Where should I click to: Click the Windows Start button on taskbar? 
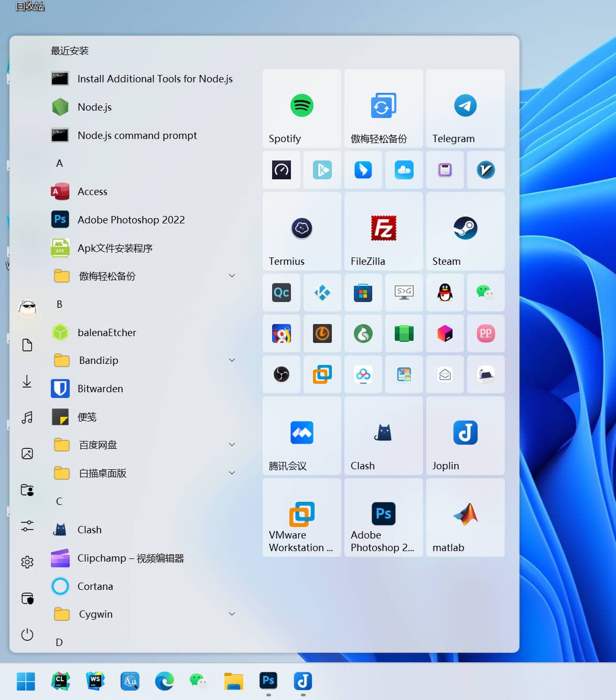[x=26, y=681]
